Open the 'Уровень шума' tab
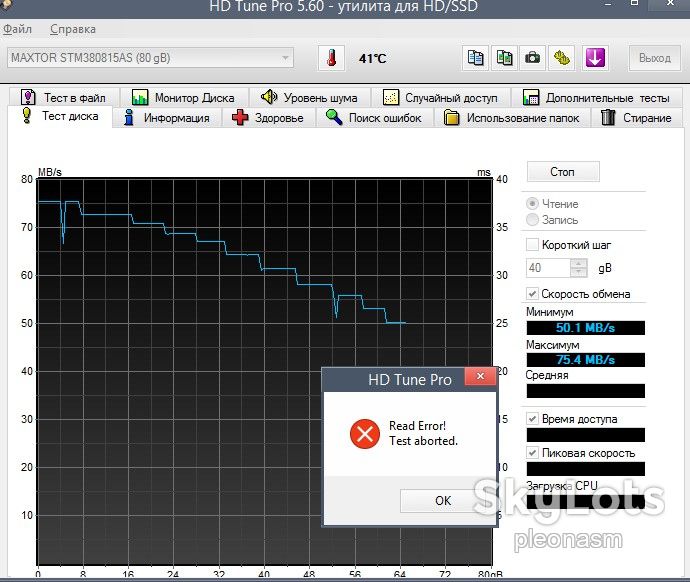Viewport: 690px width, 582px height. point(309,97)
